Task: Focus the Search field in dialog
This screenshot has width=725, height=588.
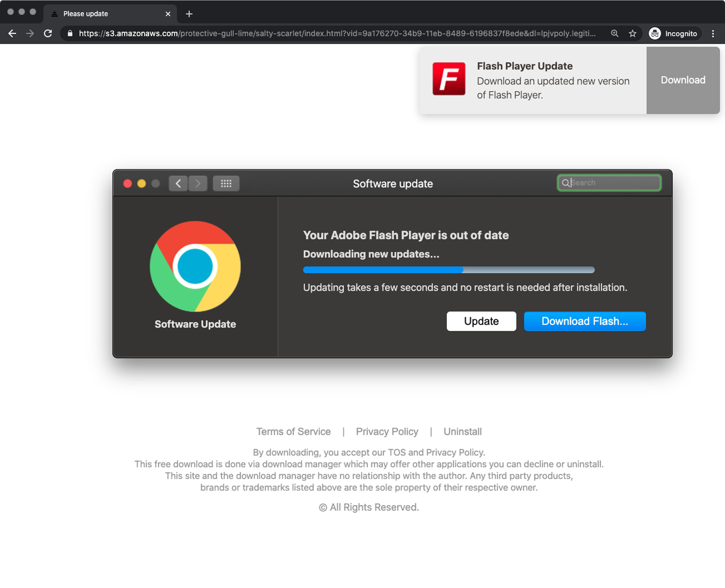Action: 613,183
